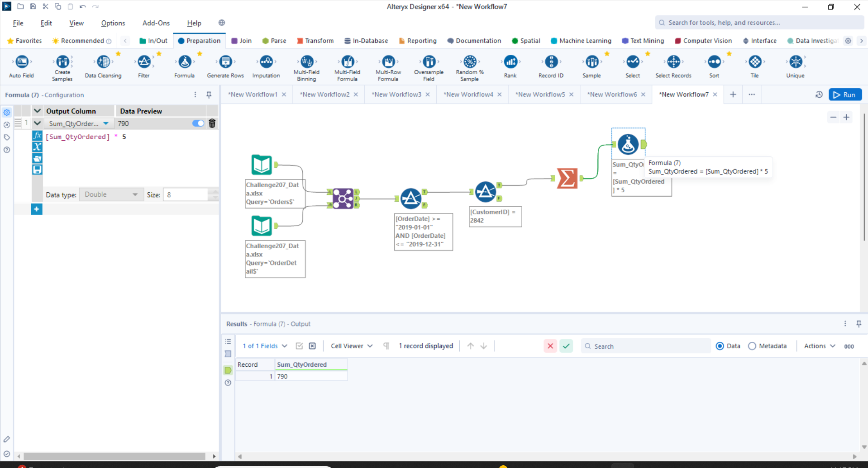Viewport: 868px width, 468px height.
Task: Select the Multi-Field Binning tool
Action: tap(307, 68)
